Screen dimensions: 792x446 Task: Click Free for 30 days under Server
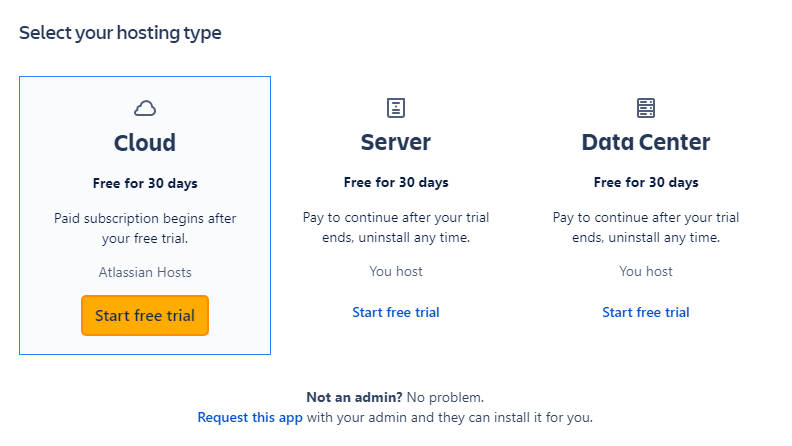pyautogui.click(x=396, y=183)
